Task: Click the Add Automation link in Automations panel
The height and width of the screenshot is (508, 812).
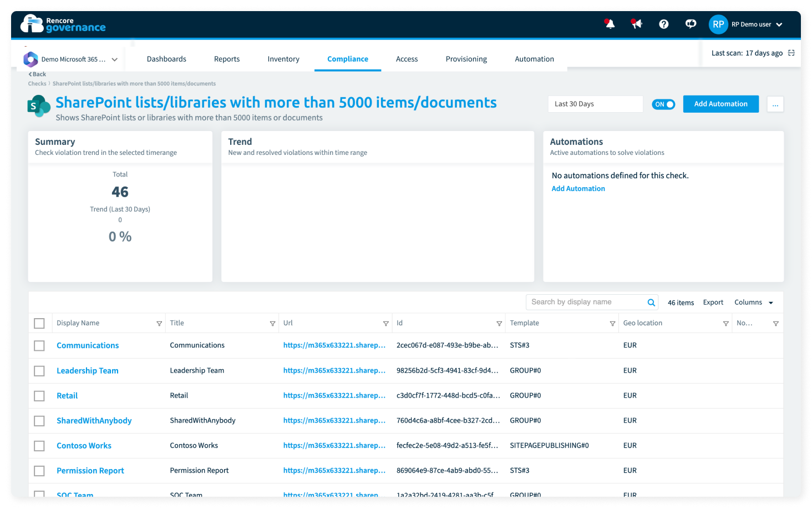Action: (x=578, y=189)
